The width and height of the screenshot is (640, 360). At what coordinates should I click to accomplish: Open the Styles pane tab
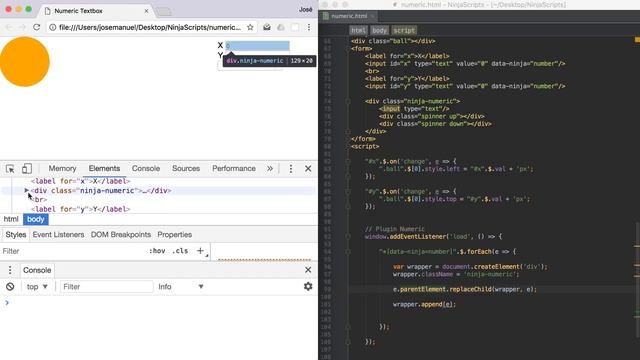[16, 235]
